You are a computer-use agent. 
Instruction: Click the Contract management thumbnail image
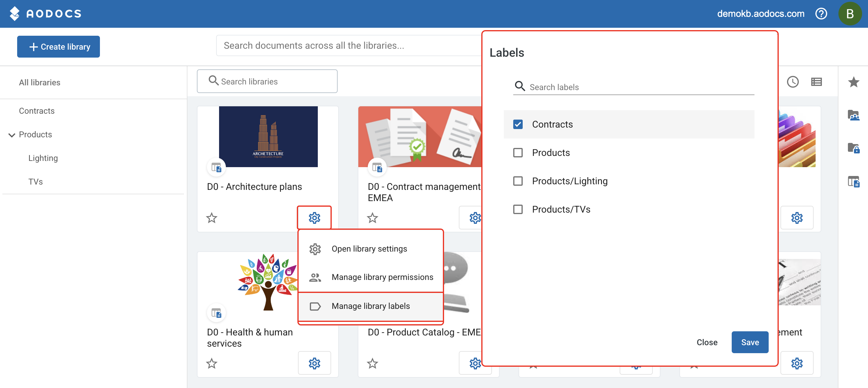[x=420, y=137]
